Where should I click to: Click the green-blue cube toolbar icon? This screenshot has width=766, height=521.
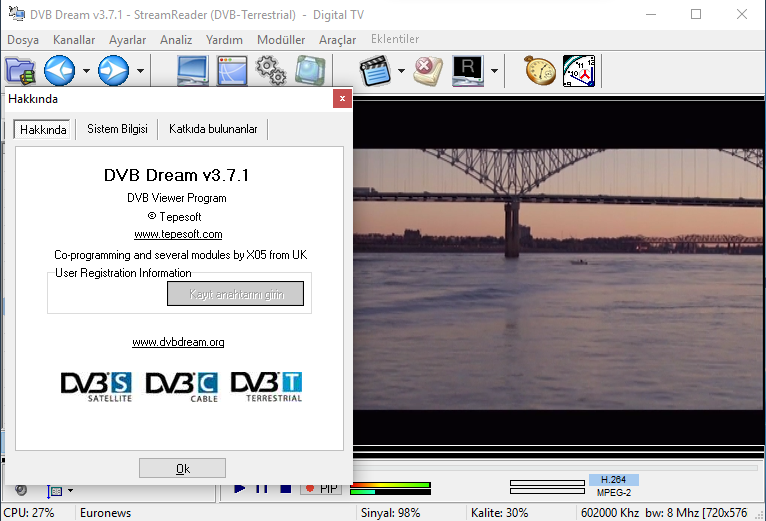coord(310,71)
